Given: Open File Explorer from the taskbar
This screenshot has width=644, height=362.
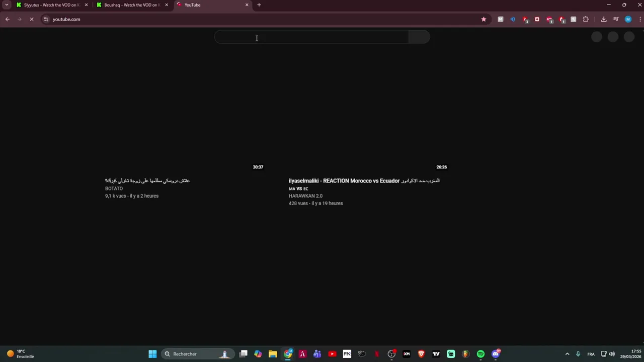Looking at the screenshot, I should coord(273,354).
